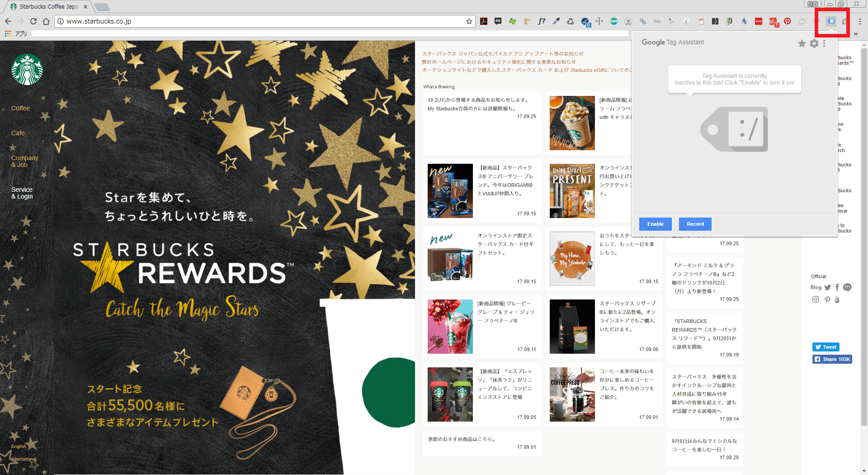Open the My Home My Starbucks thumbnail
Image resolution: width=868 pixels, height=475 pixels.
[x=572, y=259]
